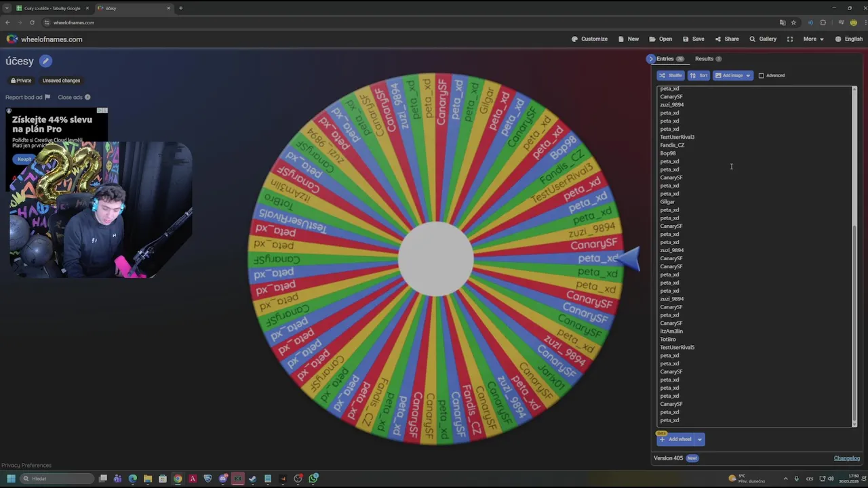Toggle fullscreen mode icon
The height and width of the screenshot is (488, 868).
pos(790,39)
